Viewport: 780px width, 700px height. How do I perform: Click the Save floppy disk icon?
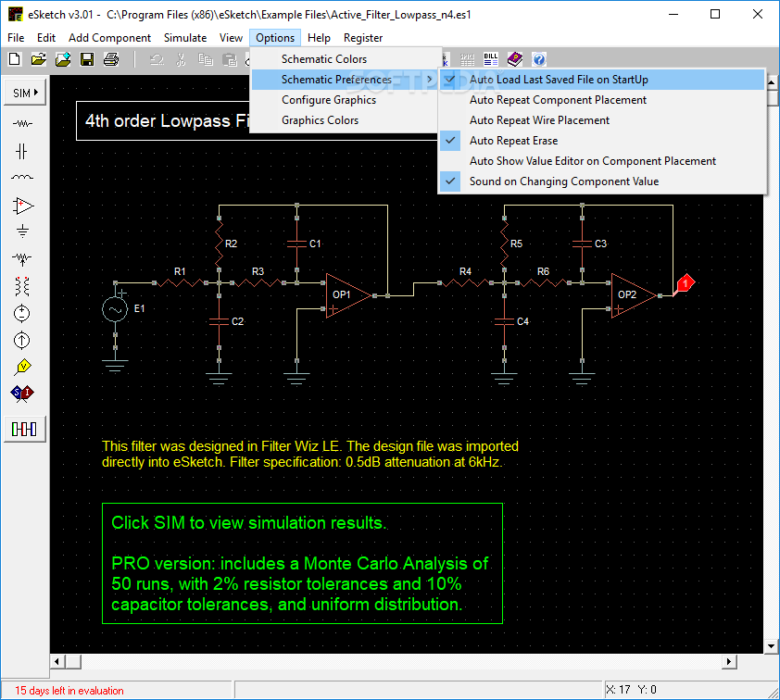[x=87, y=59]
